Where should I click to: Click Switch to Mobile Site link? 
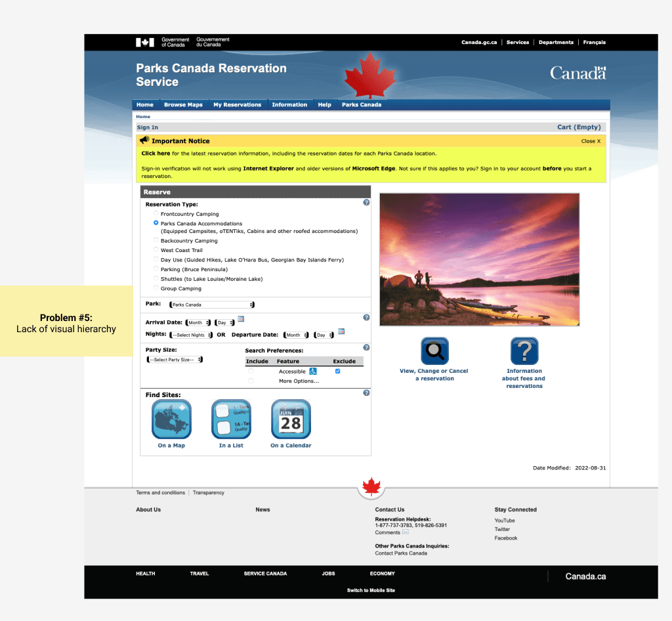pyautogui.click(x=371, y=590)
